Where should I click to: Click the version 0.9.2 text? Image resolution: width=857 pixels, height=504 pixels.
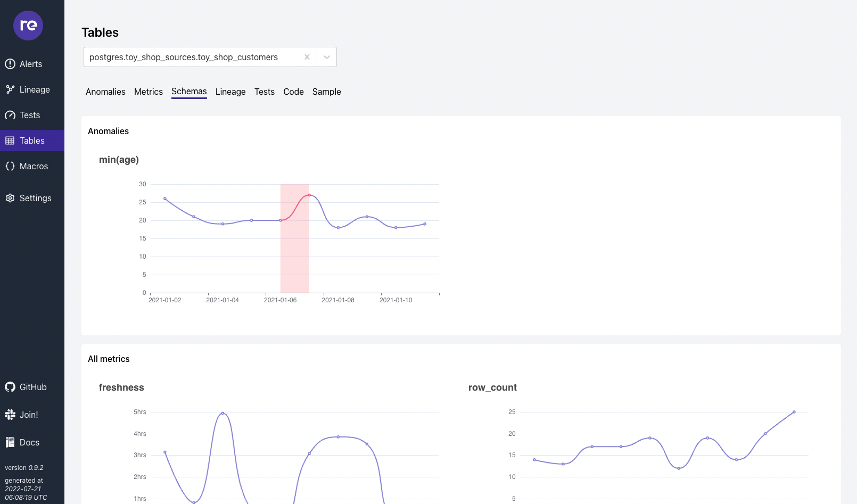click(24, 468)
